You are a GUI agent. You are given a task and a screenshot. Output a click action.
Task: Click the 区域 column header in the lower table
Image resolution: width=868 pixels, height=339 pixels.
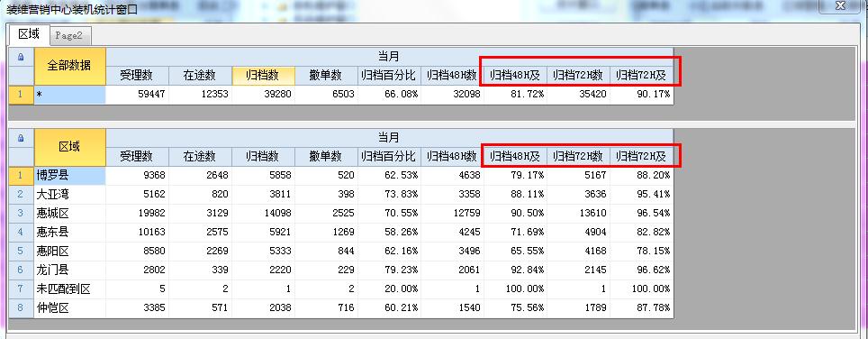(69, 147)
